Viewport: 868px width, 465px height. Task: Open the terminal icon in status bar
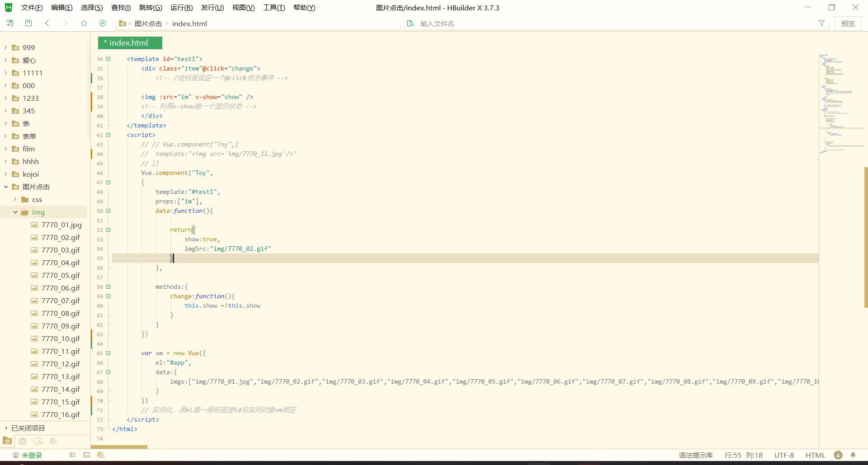87,455
